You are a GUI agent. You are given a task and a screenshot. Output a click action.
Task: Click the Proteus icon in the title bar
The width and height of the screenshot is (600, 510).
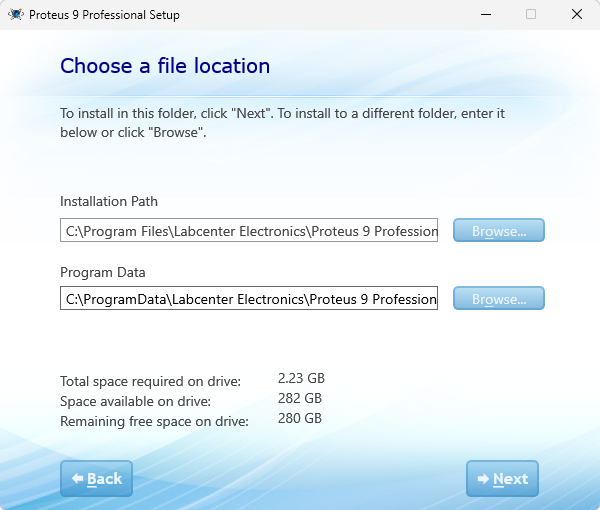(x=16, y=15)
